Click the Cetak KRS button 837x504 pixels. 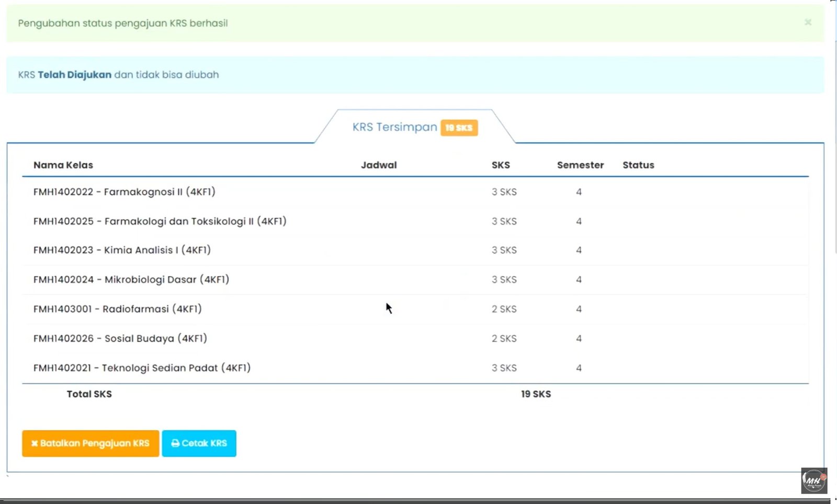click(x=199, y=443)
